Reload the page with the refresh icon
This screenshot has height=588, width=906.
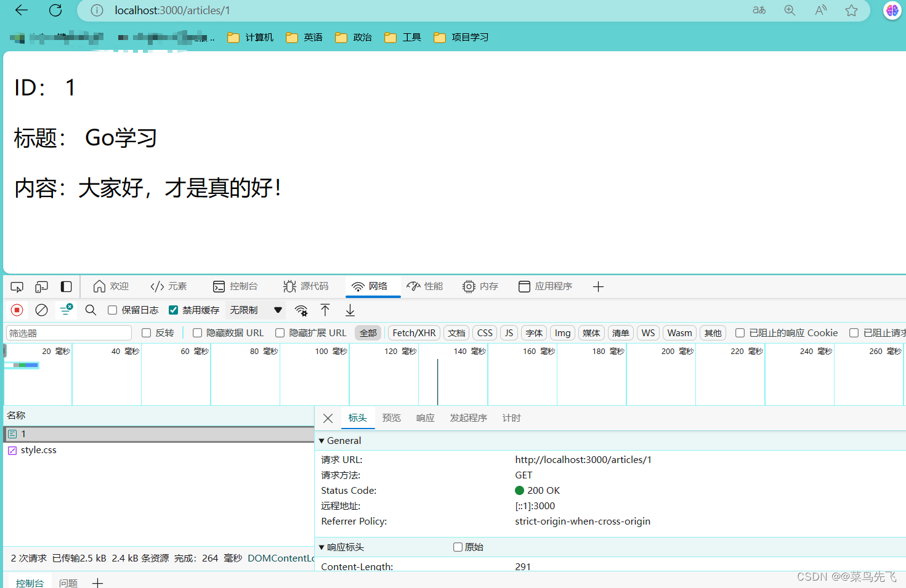55,10
